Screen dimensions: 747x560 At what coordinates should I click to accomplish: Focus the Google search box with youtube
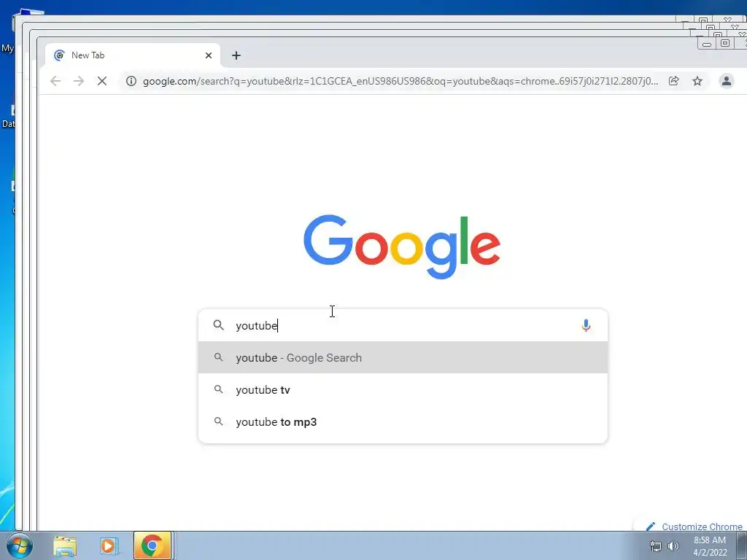[x=403, y=325]
